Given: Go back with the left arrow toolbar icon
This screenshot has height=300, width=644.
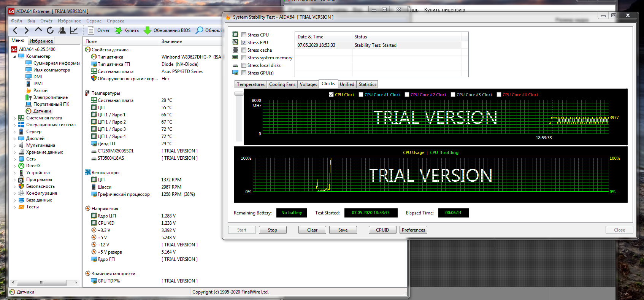Looking at the screenshot, I should pyautogui.click(x=15, y=30).
